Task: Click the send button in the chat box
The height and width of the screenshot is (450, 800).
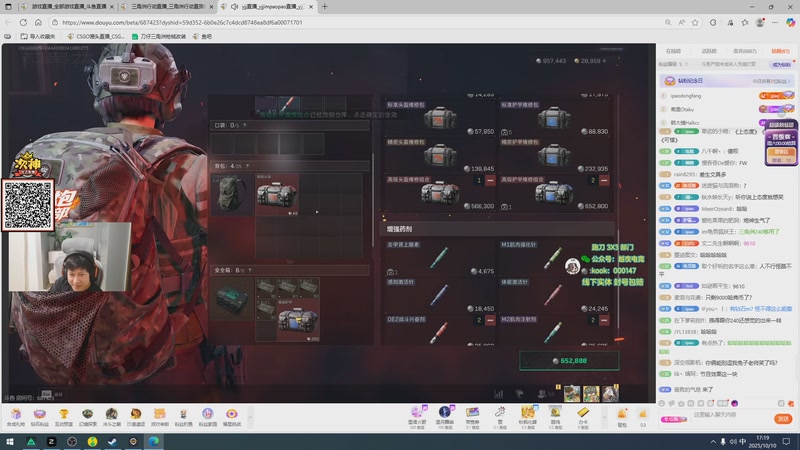Action: pos(783,419)
